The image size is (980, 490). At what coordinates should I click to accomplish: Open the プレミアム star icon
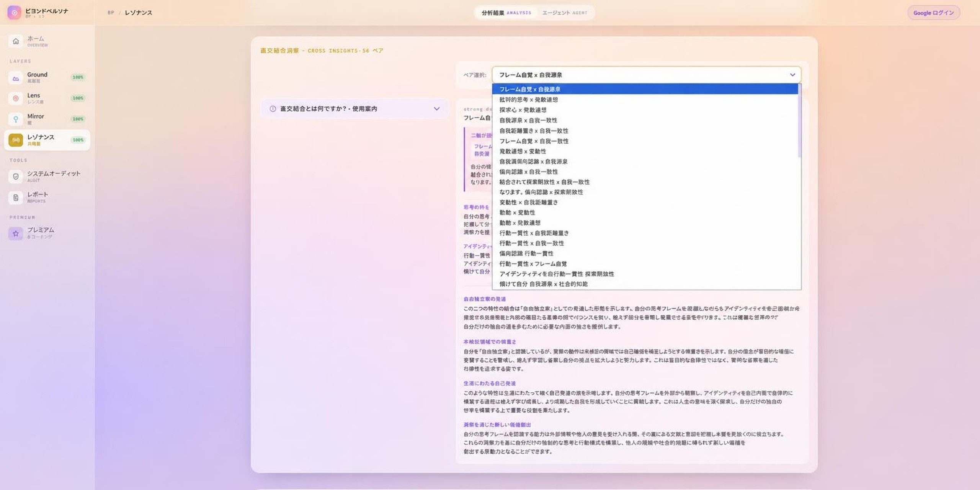click(16, 233)
